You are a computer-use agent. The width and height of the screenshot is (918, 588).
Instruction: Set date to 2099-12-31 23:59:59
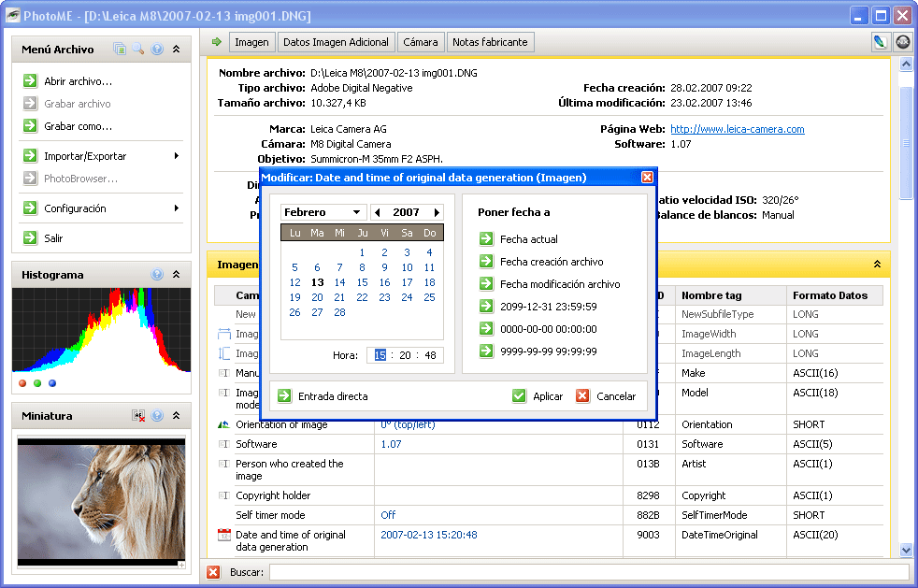click(x=538, y=307)
